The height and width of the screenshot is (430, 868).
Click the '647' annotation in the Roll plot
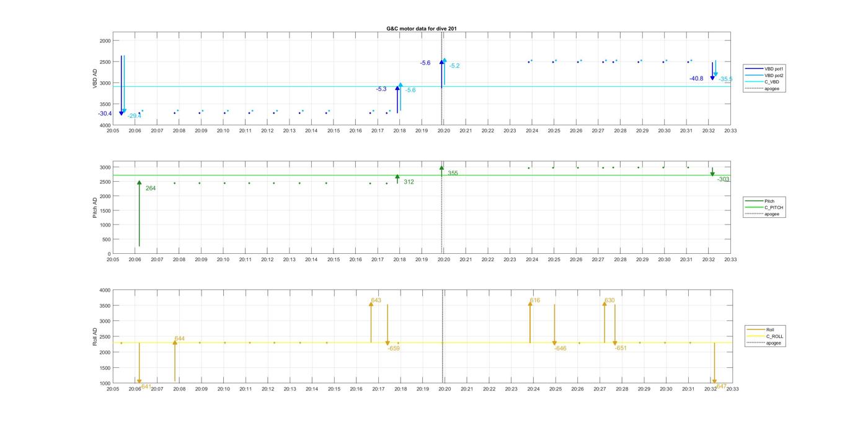point(722,387)
